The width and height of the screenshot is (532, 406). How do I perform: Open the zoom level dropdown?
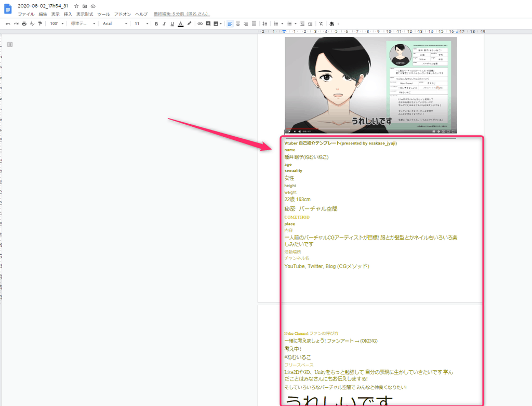[x=57, y=24]
